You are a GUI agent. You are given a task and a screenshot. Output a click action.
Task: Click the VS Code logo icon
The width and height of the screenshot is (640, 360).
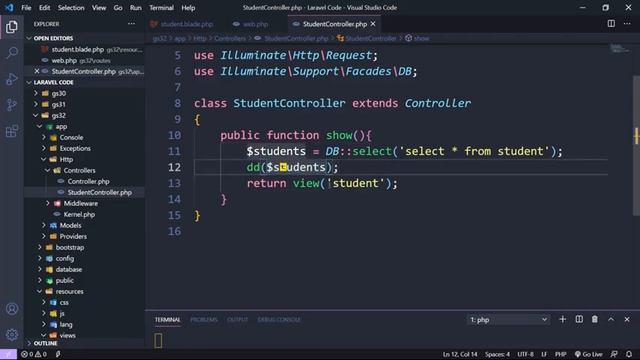click(9, 7)
